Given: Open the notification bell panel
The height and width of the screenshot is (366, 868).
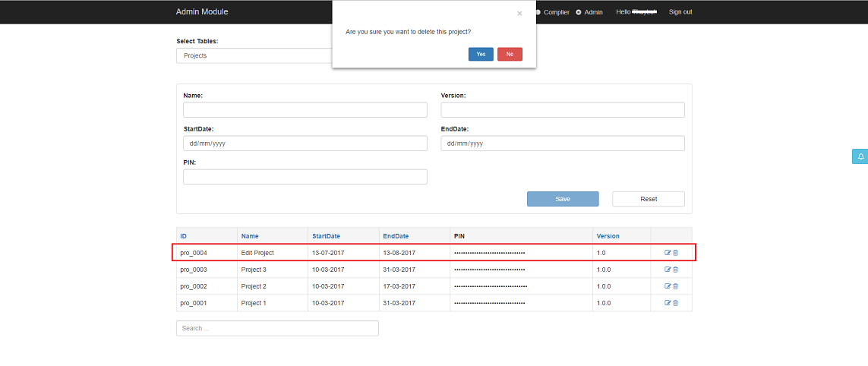Looking at the screenshot, I should coord(860,156).
